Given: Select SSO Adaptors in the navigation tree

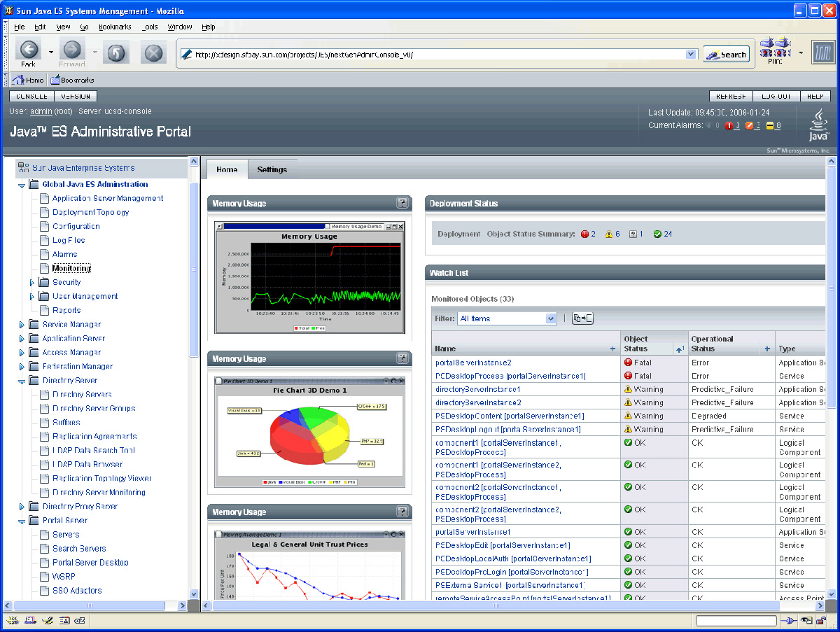Looking at the screenshot, I should 77,591.
